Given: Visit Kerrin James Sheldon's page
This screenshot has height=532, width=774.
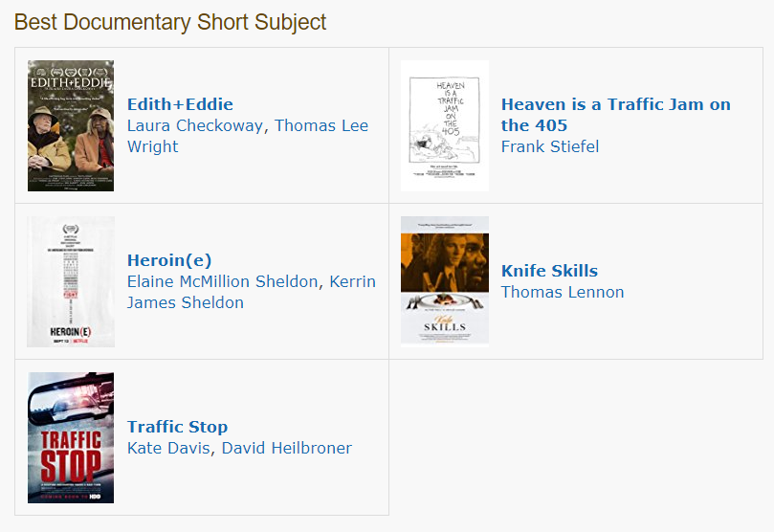Looking at the screenshot, I should (x=252, y=292).
